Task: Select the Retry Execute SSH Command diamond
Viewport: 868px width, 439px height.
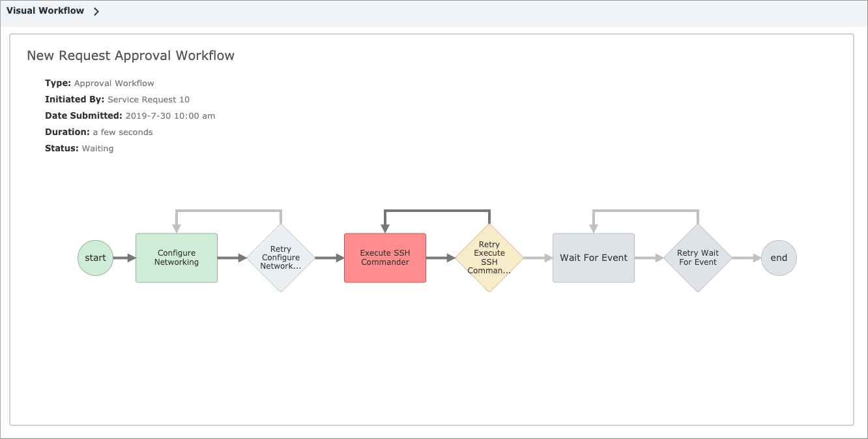Action: click(x=489, y=258)
